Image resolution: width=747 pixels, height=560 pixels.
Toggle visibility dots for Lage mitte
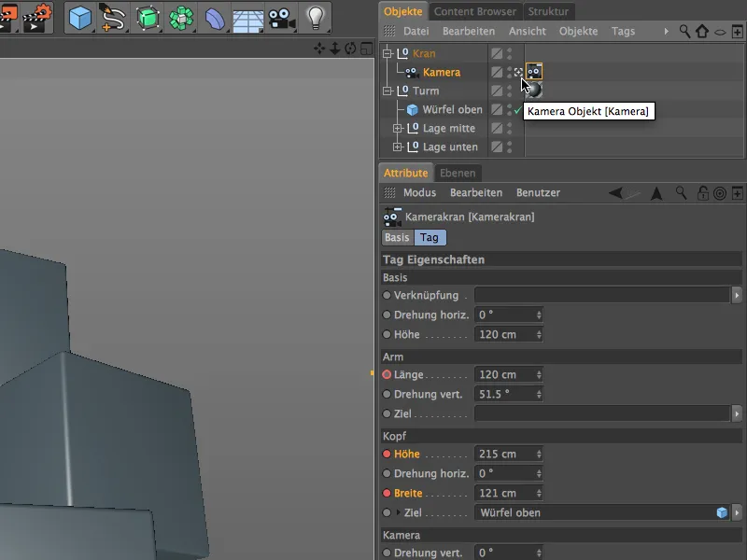(509, 129)
